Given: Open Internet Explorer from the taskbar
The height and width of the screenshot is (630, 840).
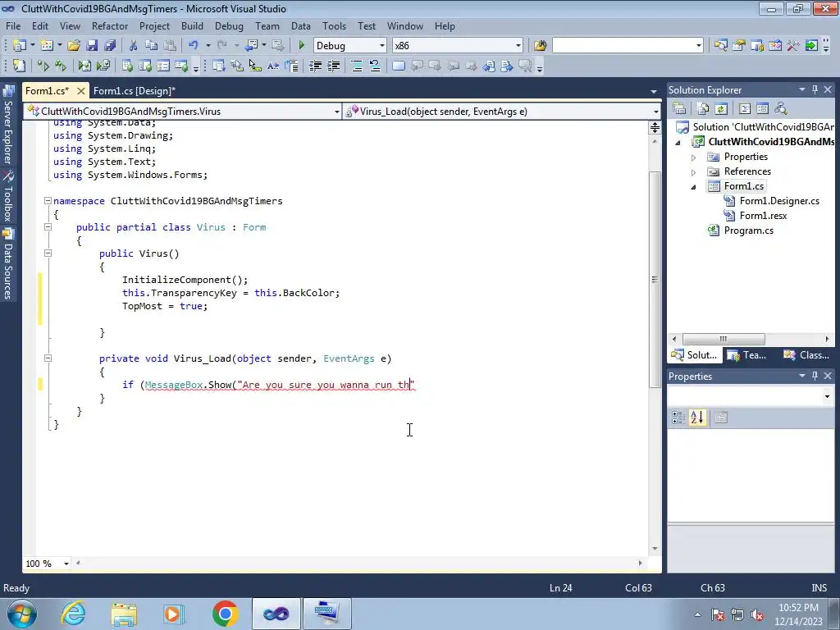Looking at the screenshot, I should click(73, 614).
